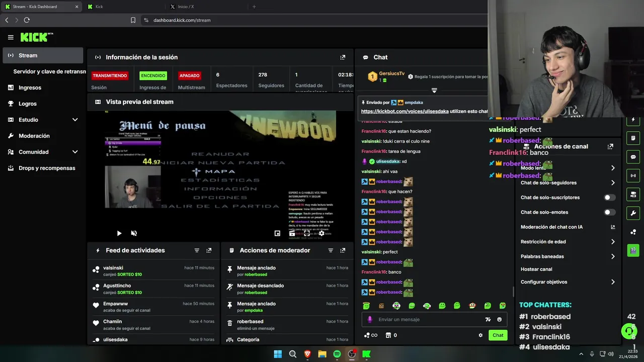Open stream preview settings gear
Screen dimensions: 644x362
click(x=321, y=233)
